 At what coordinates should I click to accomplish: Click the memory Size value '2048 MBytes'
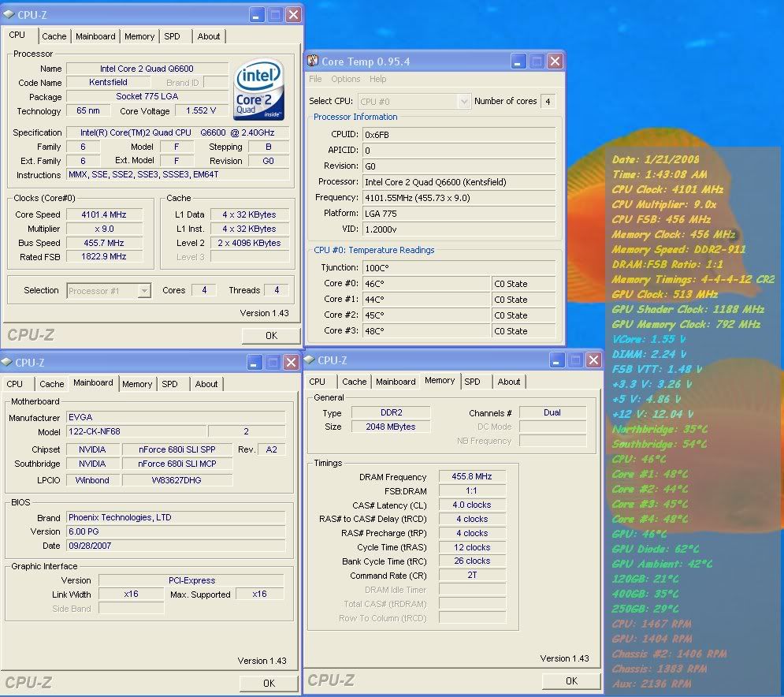[391, 427]
